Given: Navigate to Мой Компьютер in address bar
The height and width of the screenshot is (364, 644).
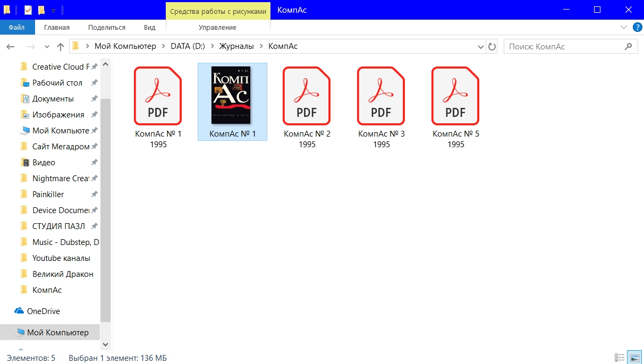Looking at the screenshot, I should (125, 46).
